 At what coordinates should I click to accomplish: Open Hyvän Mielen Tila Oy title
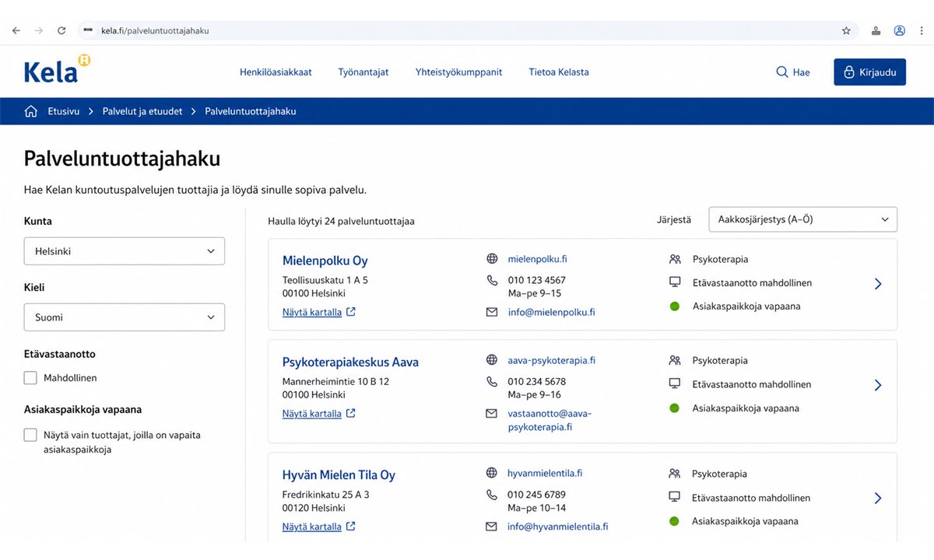pos(339,475)
